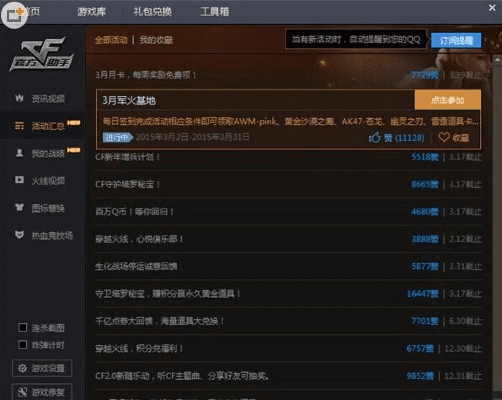
Task: Open 热血竞技场 arena section
Action: [x=44, y=235]
